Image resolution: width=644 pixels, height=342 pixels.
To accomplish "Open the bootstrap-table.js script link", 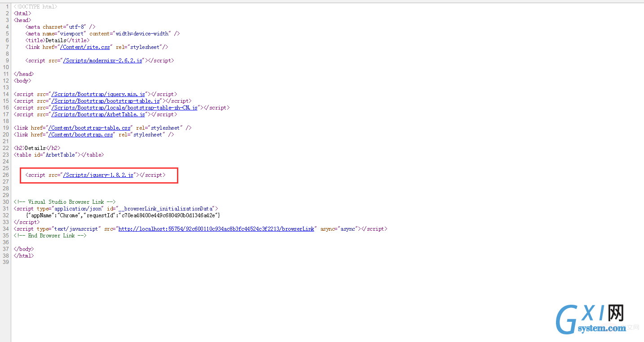I will pyautogui.click(x=106, y=101).
